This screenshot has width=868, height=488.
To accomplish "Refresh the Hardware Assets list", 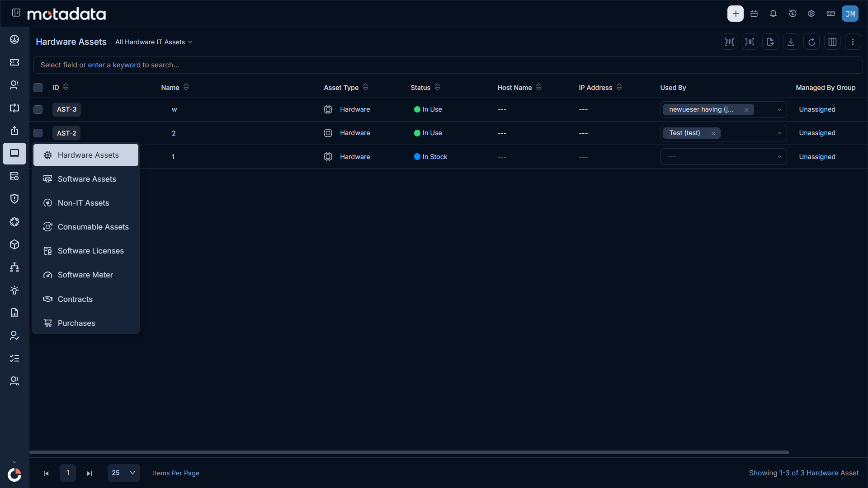I will [811, 42].
